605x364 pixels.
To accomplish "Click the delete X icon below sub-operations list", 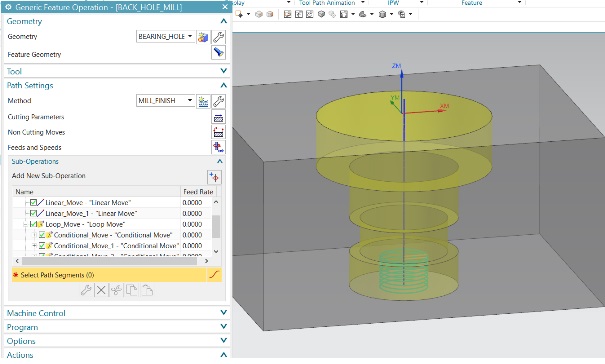I will pyautogui.click(x=101, y=290).
